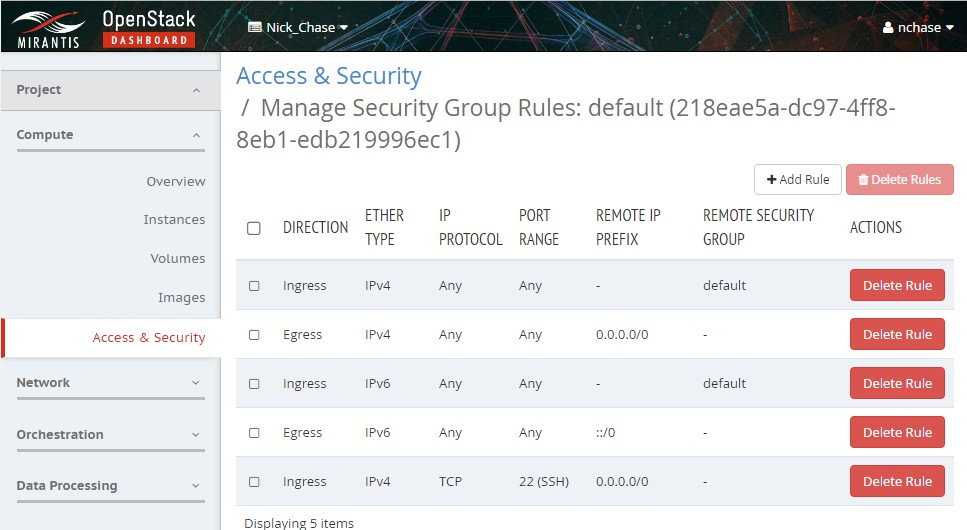Delete the Egress IPv6 ::/0 rule

pyautogui.click(x=897, y=432)
